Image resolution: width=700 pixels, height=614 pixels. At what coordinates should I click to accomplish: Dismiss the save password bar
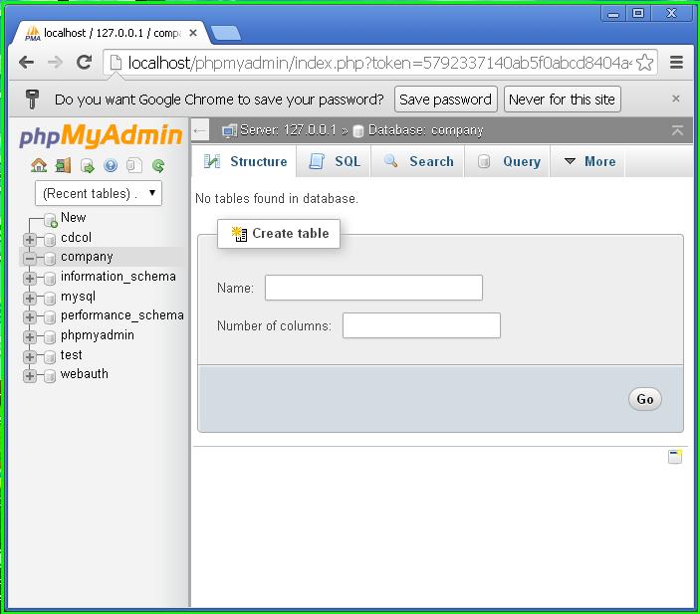coord(676,99)
